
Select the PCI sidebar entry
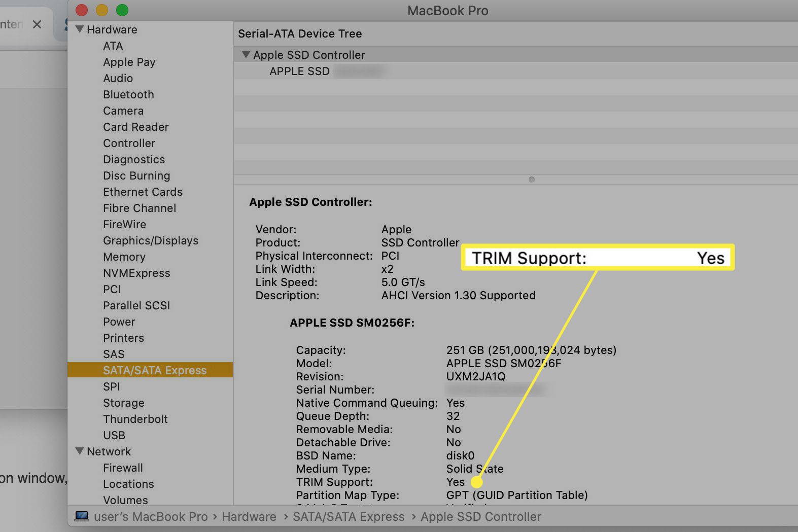click(x=112, y=289)
